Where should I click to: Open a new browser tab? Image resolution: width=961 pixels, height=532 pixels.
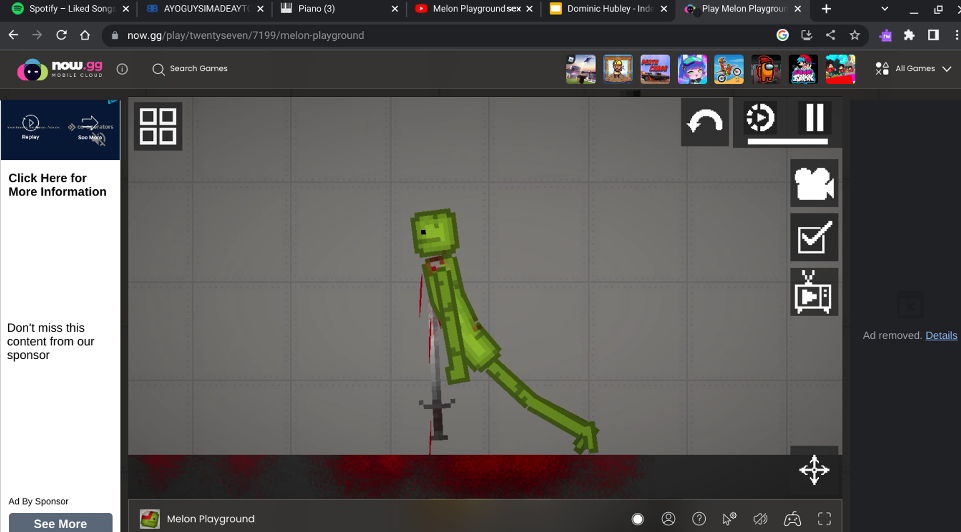tap(826, 9)
